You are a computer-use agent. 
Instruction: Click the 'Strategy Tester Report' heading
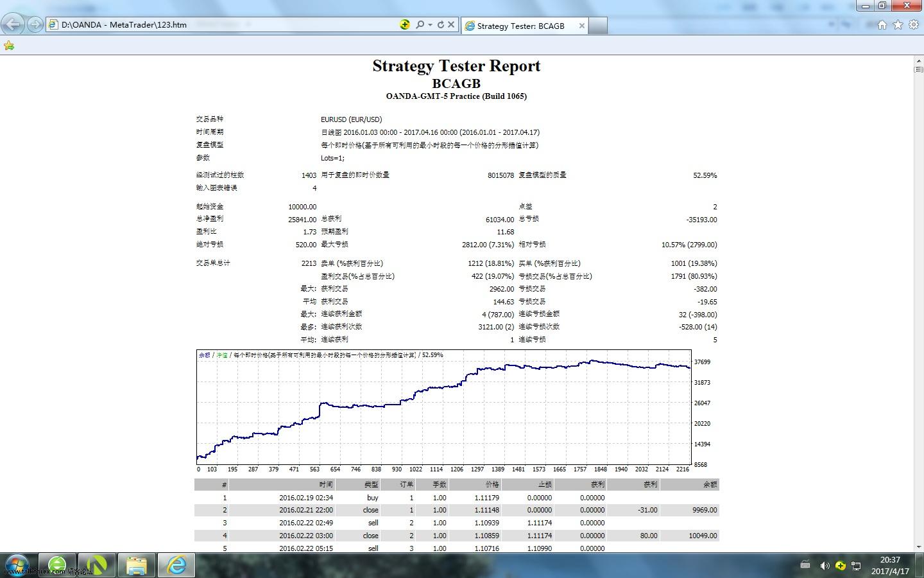click(x=456, y=66)
